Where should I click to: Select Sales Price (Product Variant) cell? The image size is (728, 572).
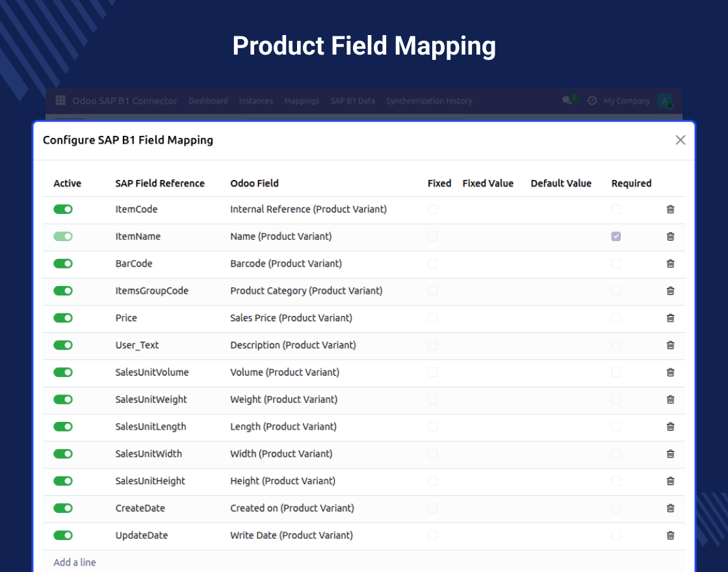pos(291,318)
